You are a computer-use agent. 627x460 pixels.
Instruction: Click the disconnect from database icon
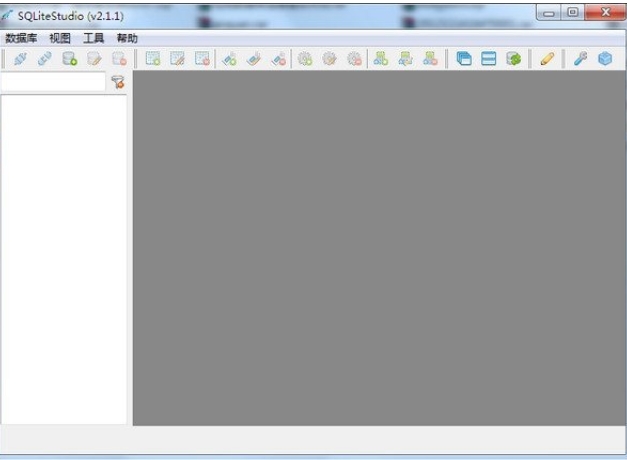click(45, 59)
